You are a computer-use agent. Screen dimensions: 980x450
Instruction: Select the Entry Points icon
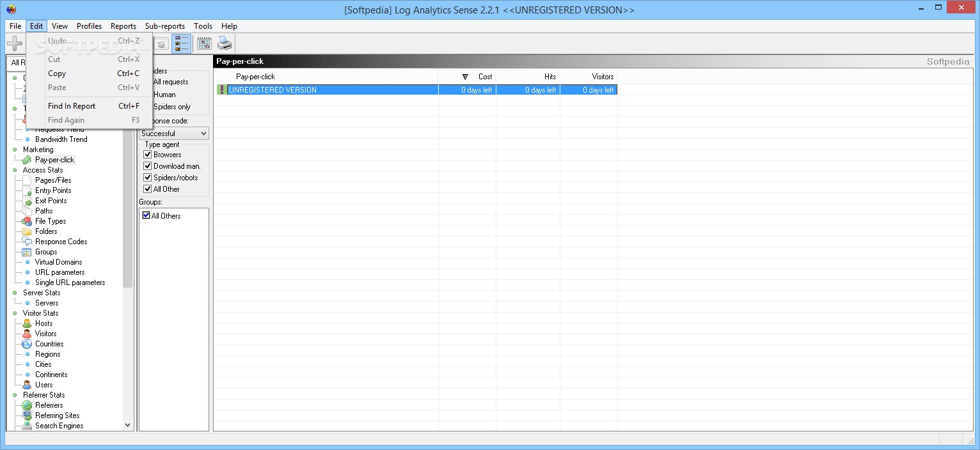[x=27, y=190]
